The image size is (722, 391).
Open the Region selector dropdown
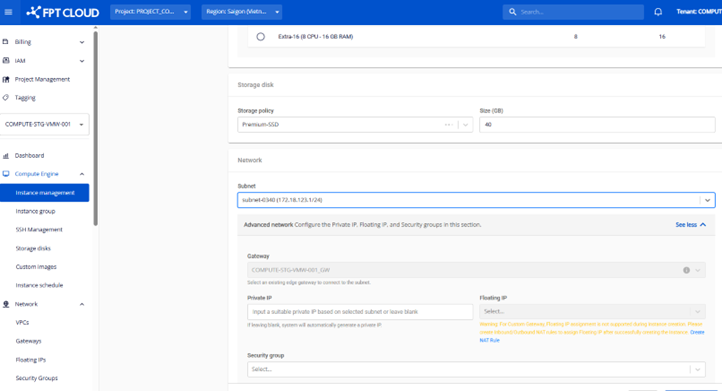[242, 12]
